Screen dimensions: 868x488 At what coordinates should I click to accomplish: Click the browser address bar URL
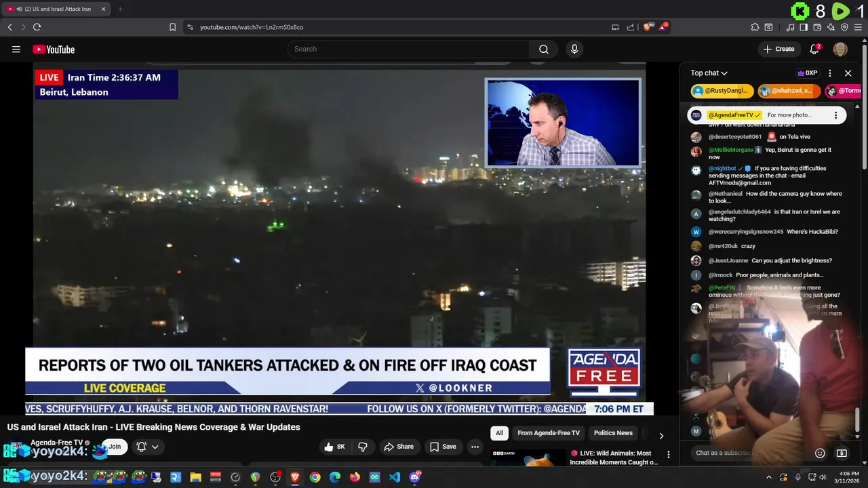tap(252, 27)
